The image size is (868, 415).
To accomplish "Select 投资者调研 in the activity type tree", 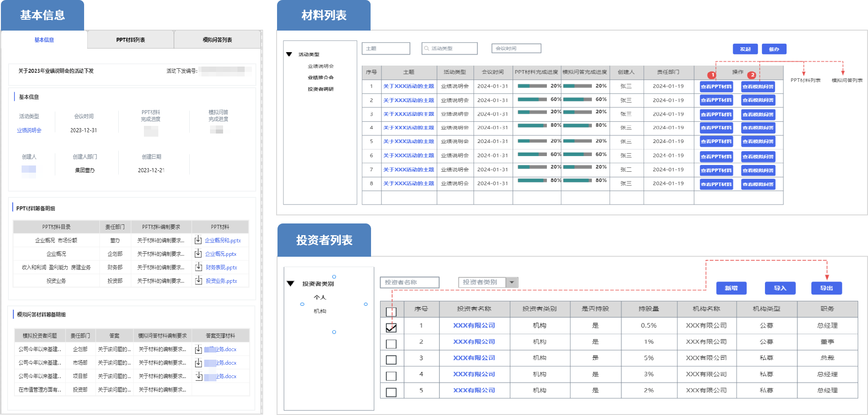I will point(321,89).
